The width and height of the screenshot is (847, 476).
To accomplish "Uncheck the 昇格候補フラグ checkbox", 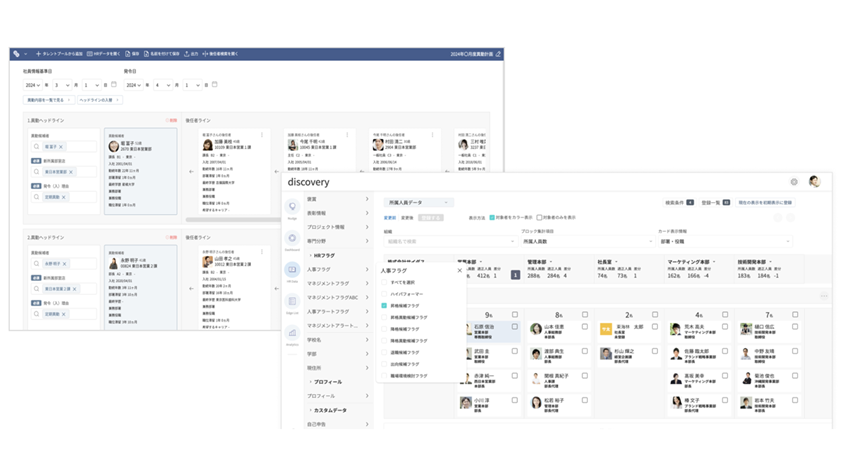I will 384,306.
